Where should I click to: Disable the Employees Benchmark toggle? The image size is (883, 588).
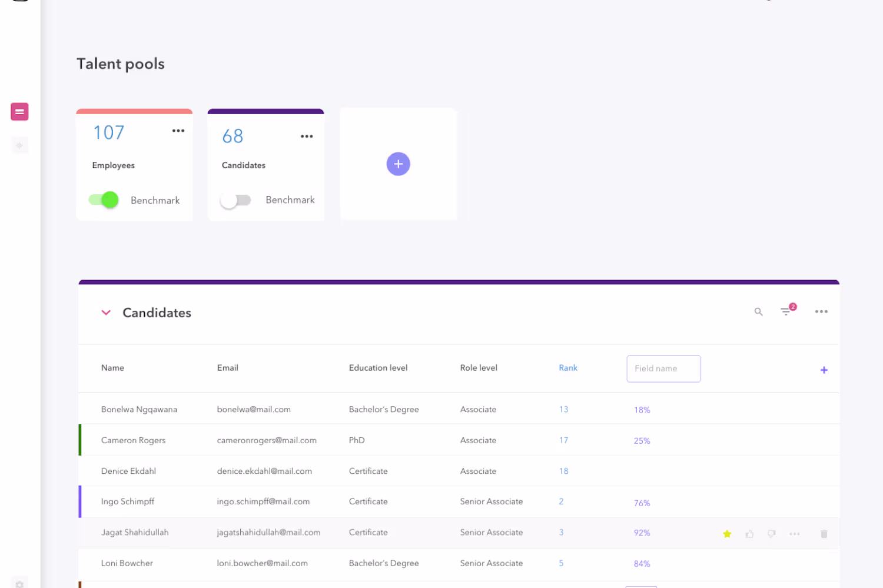coord(104,200)
